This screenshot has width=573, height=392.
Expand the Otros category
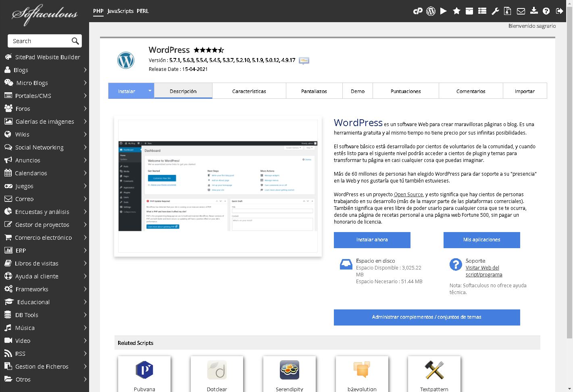point(44,380)
